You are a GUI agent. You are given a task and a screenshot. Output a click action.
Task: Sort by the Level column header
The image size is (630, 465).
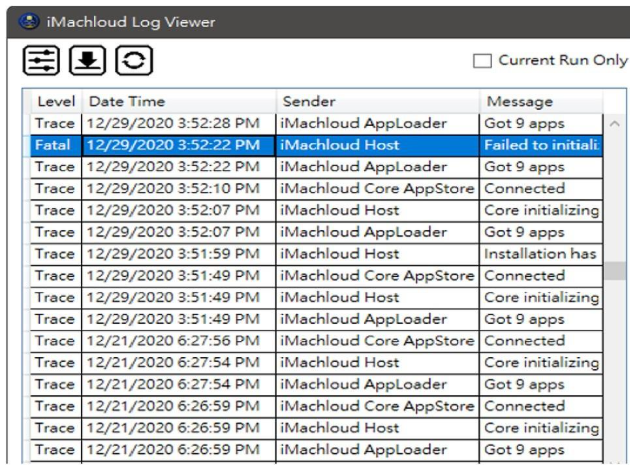pos(56,102)
